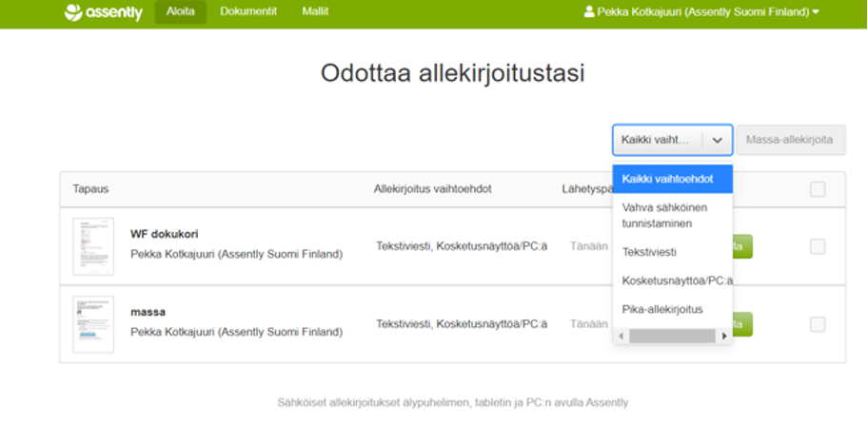The height and width of the screenshot is (424, 868).
Task: Click the horizontal scrollbar thumb in dropdown
Action: pyautogui.click(x=672, y=336)
